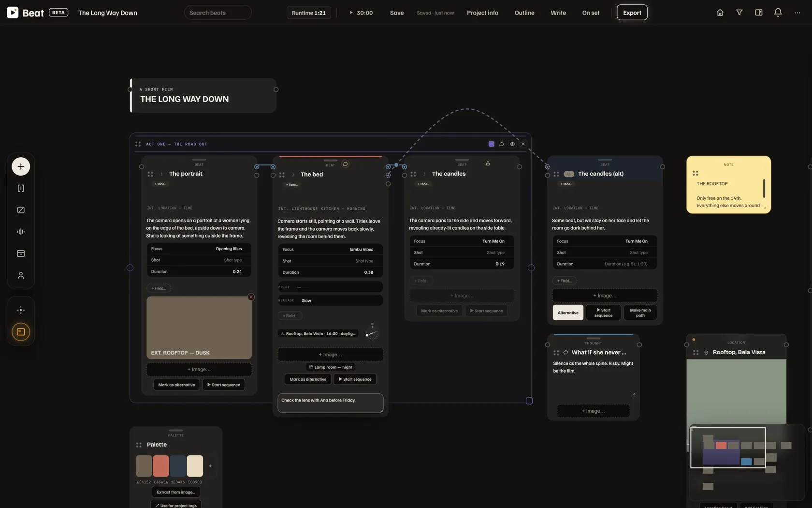This screenshot has height=508, width=812.
Task: Click the round plus add button in left toolbar
Action: pyautogui.click(x=21, y=166)
